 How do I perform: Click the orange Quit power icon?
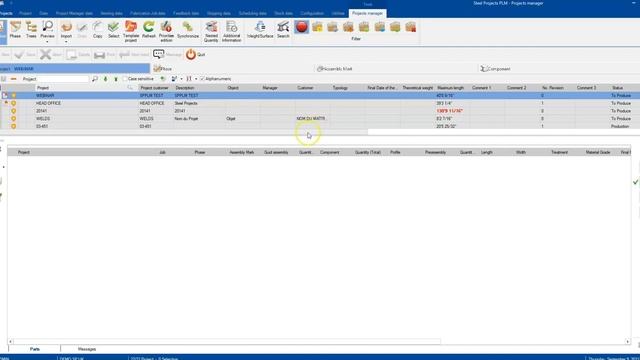point(191,54)
